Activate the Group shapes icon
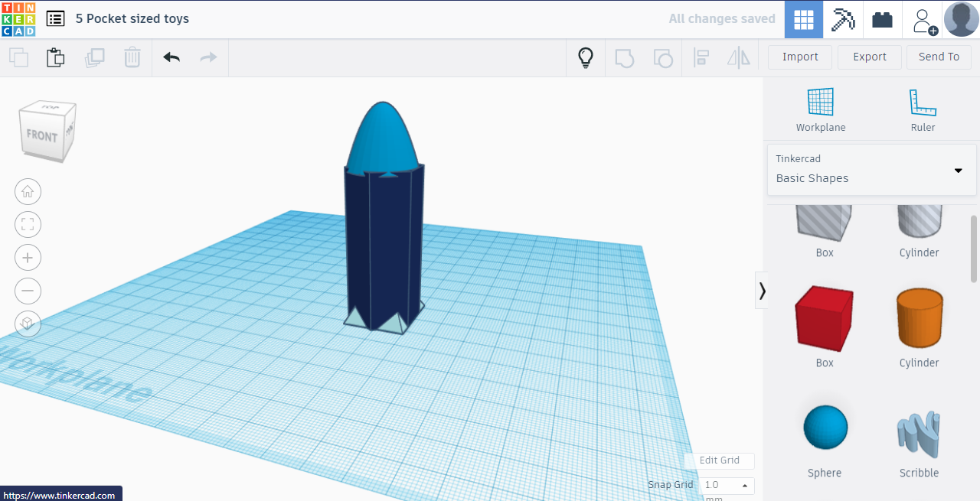980x501 pixels. click(x=624, y=57)
